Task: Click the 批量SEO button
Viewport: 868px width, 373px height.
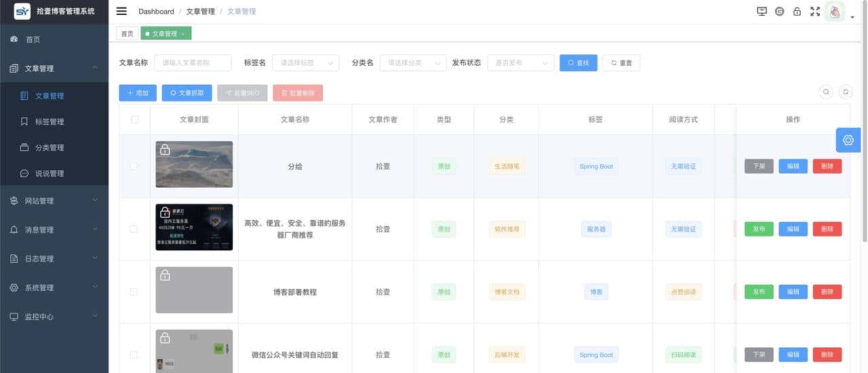Action: 242,93
